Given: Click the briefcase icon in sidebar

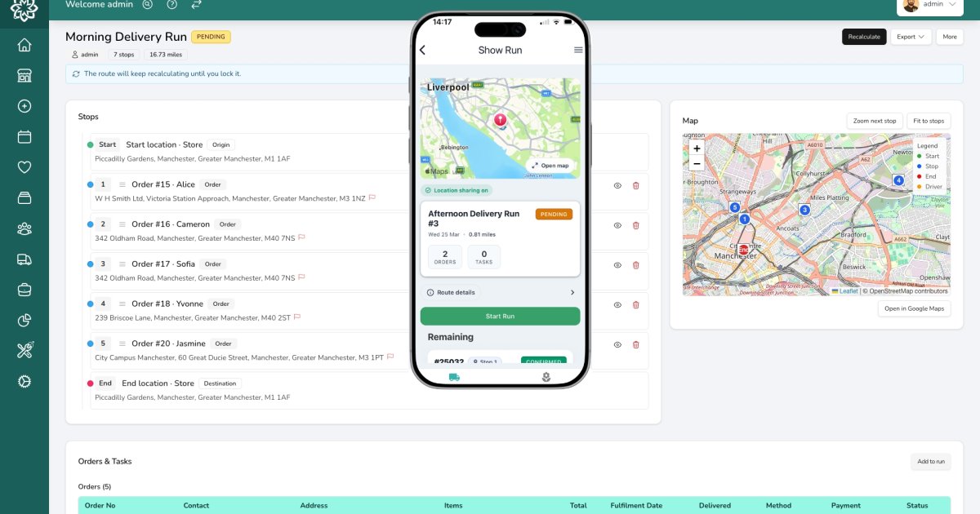Looking at the screenshot, I should 24,290.
